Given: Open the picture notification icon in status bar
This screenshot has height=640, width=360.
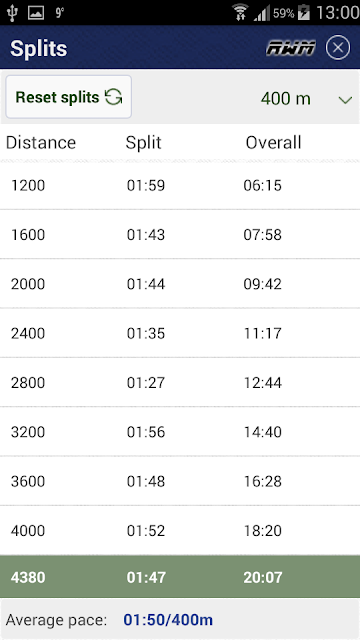Looking at the screenshot, I should coord(36,13).
